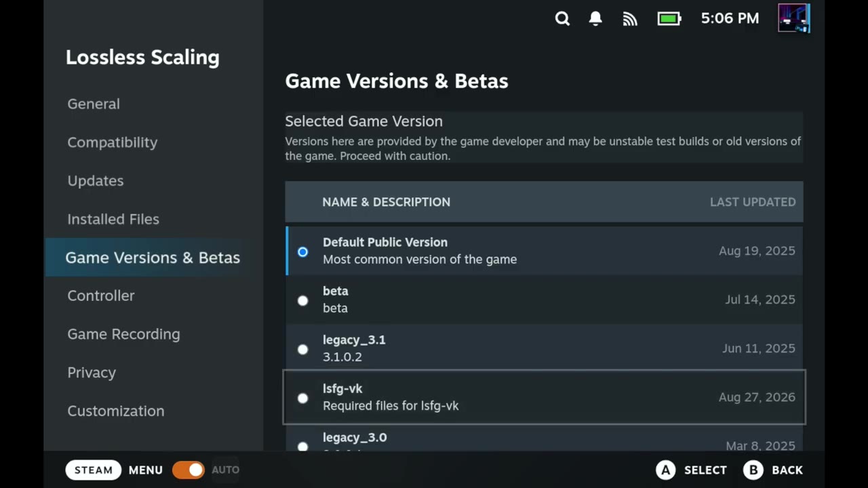Select the legacy_3.1 radio button

[302, 349]
